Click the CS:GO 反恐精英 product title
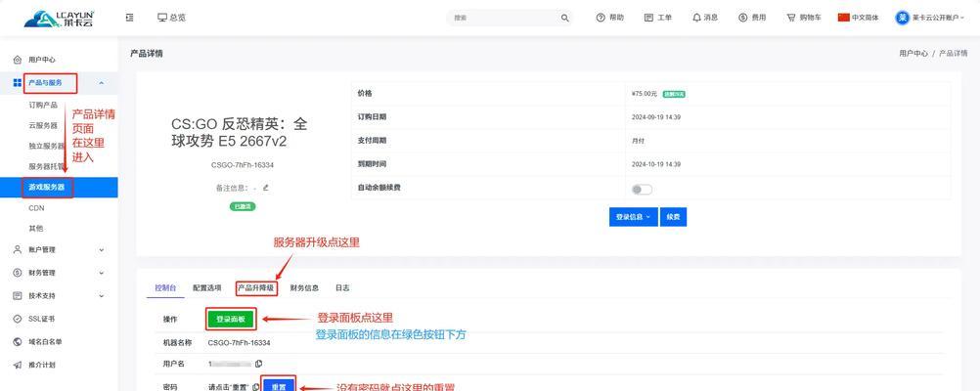Viewport: 980px width, 391px height. pyautogui.click(x=240, y=132)
